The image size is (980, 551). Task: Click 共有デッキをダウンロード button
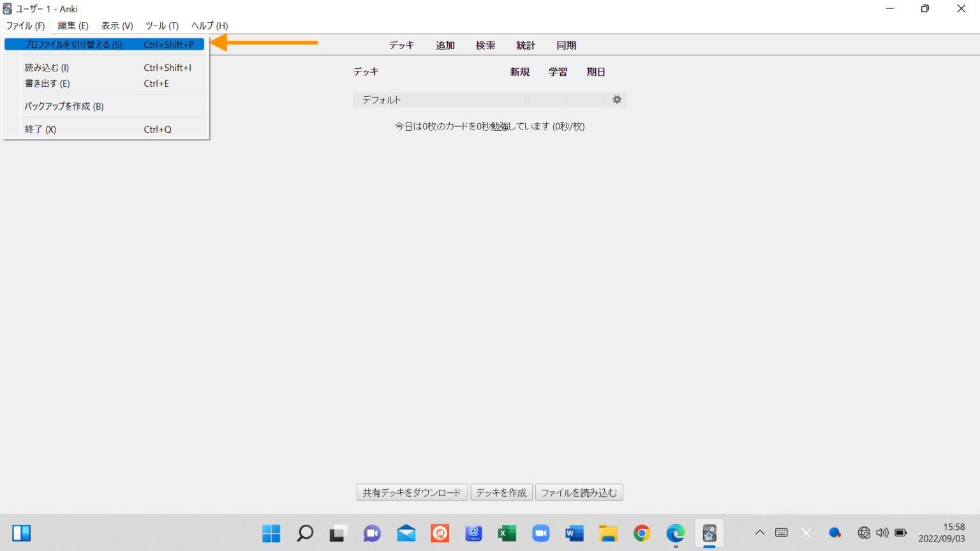412,492
